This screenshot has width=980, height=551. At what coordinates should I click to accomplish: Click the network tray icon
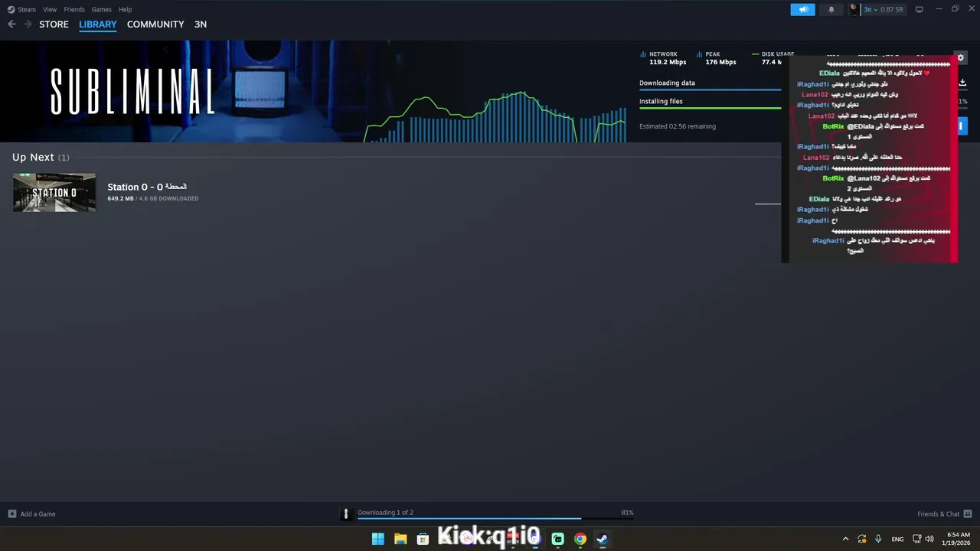(x=916, y=539)
